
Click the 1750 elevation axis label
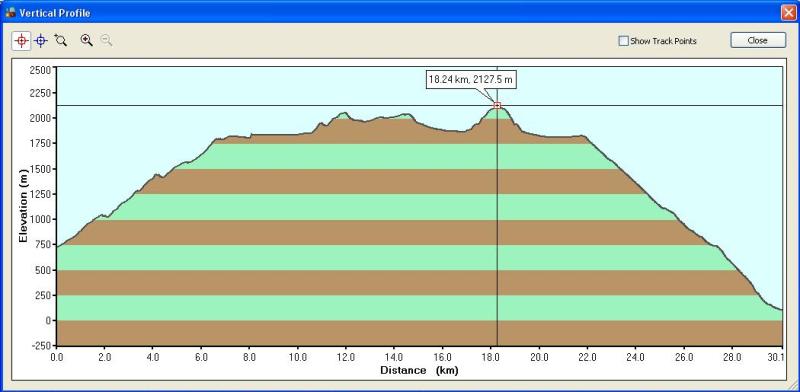(40, 143)
